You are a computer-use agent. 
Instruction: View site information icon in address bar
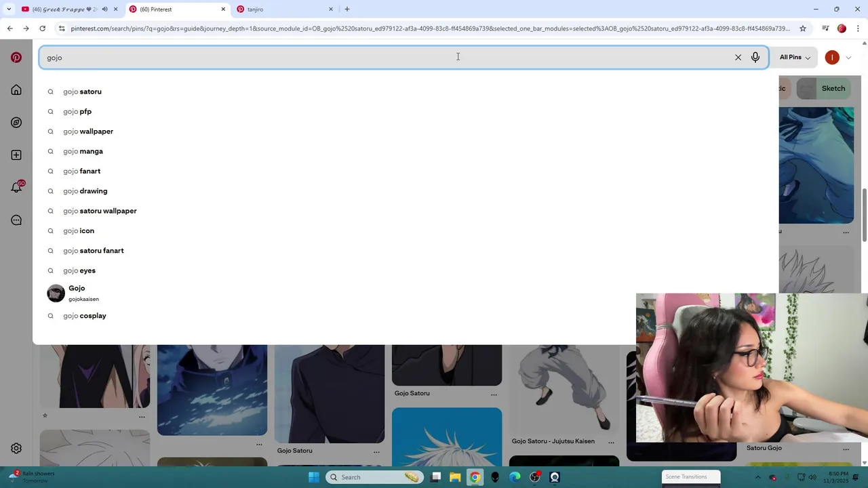click(62, 28)
